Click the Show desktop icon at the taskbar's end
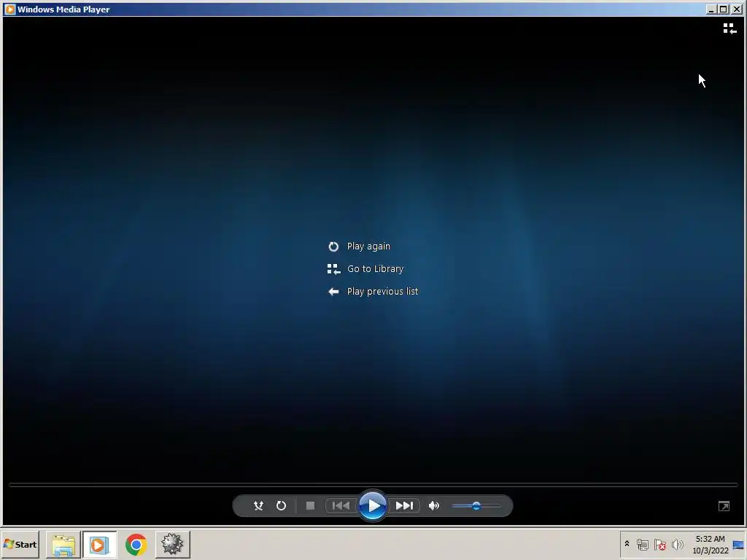The image size is (747, 560). pyautogui.click(x=739, y=544)
